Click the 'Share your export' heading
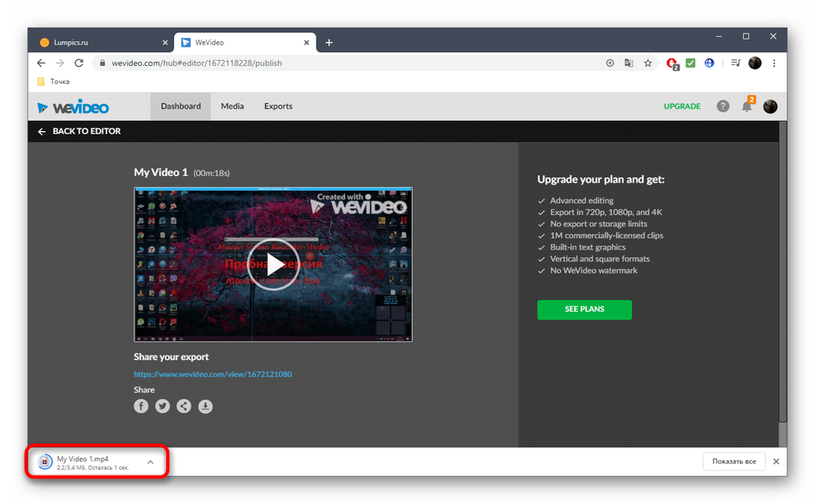The height and width of the screenshot is (504, 815). coord(171,357)
